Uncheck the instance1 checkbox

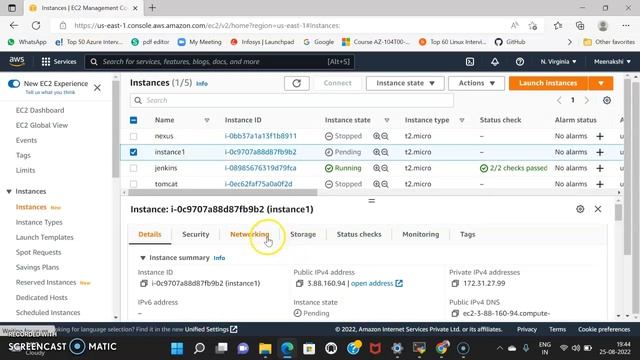[x=133, y=152]
